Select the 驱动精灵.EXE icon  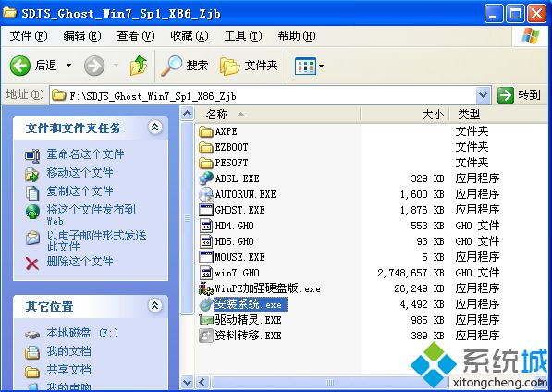[206, 320]
